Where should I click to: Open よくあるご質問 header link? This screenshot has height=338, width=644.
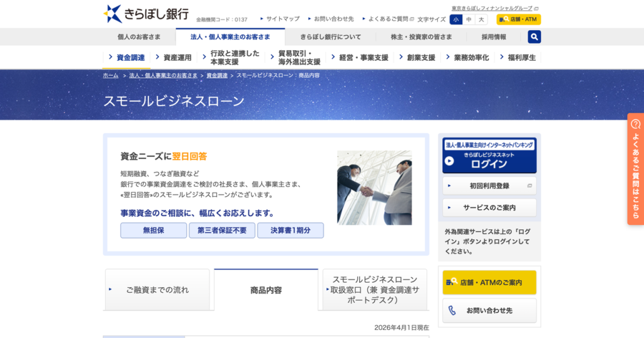coord(388,19)
